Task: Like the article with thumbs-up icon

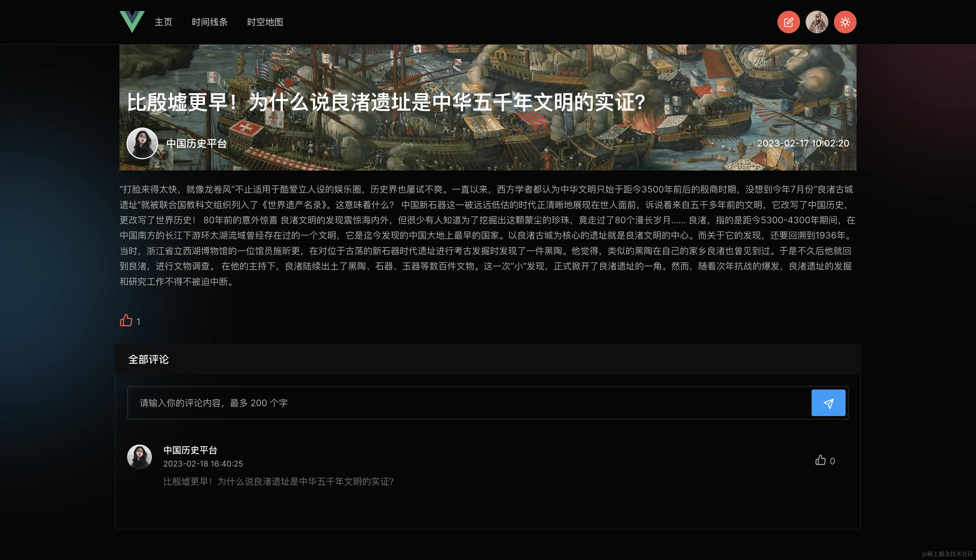Action: pos(126,320)
